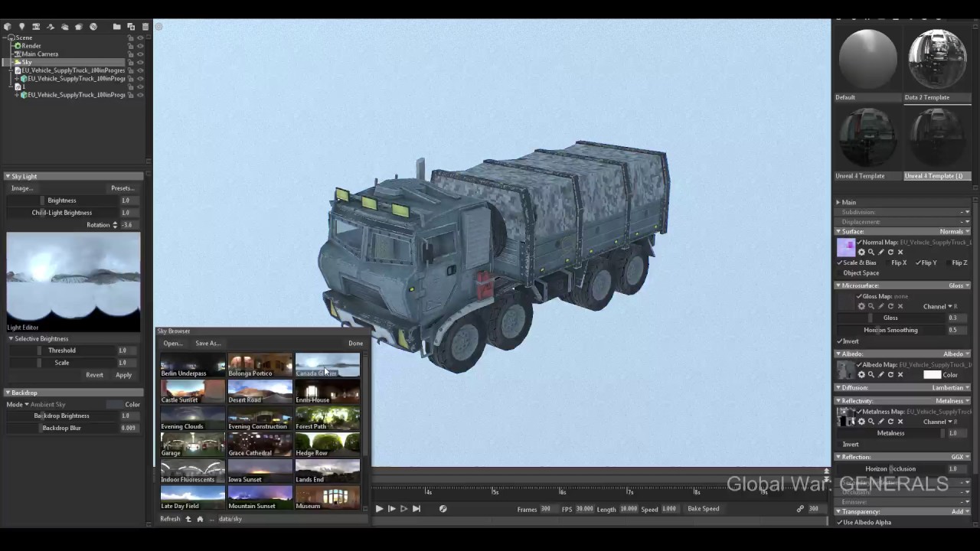Open Reflectivity Metalness dropdown

pos(952,401)
